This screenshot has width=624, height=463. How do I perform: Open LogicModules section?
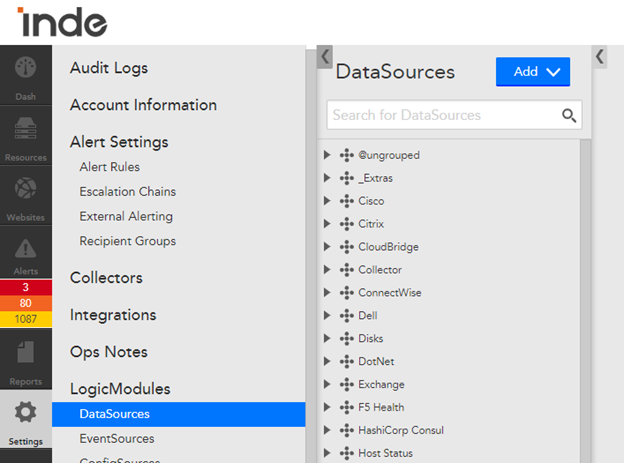click(120, 389)
